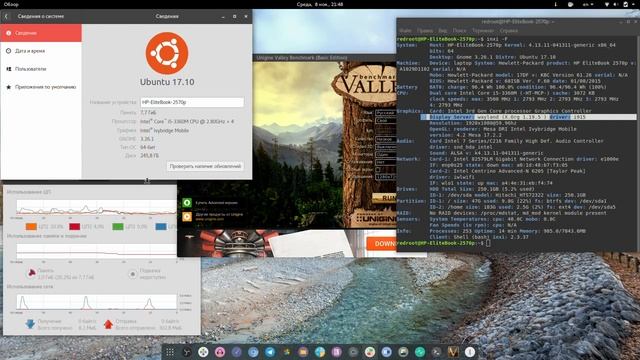
Task: Click the 'inxi -F' command text in terminal
Action: (x=497, y=39)
